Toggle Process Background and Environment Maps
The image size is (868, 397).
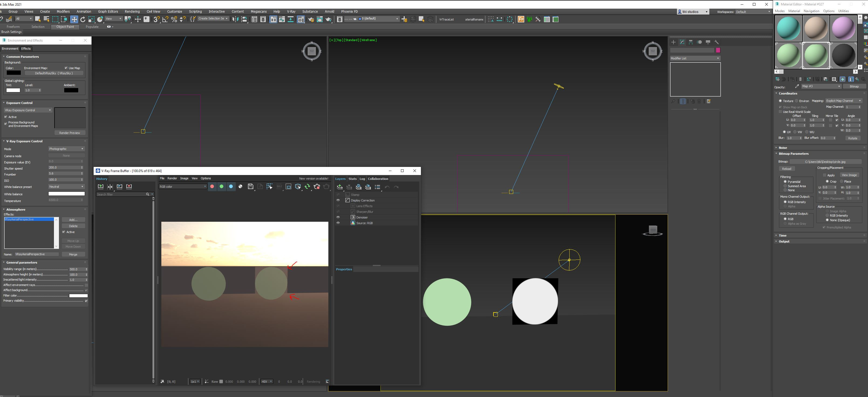click(x=6, y=124)
